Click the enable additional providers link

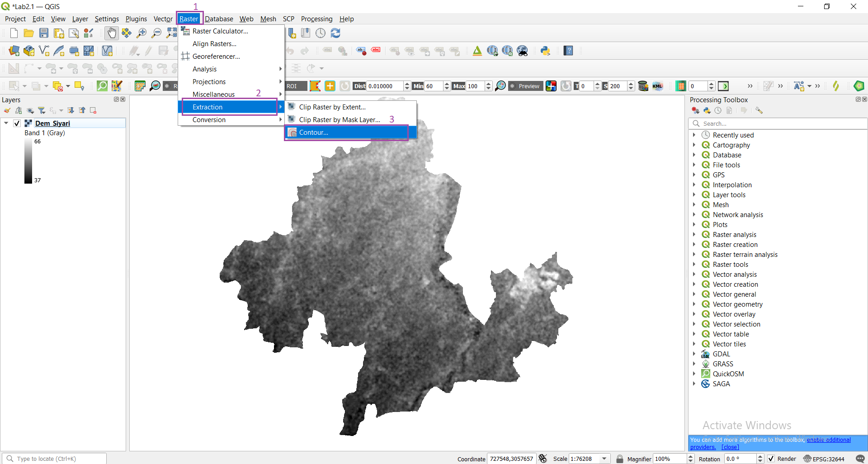(829, 440)
